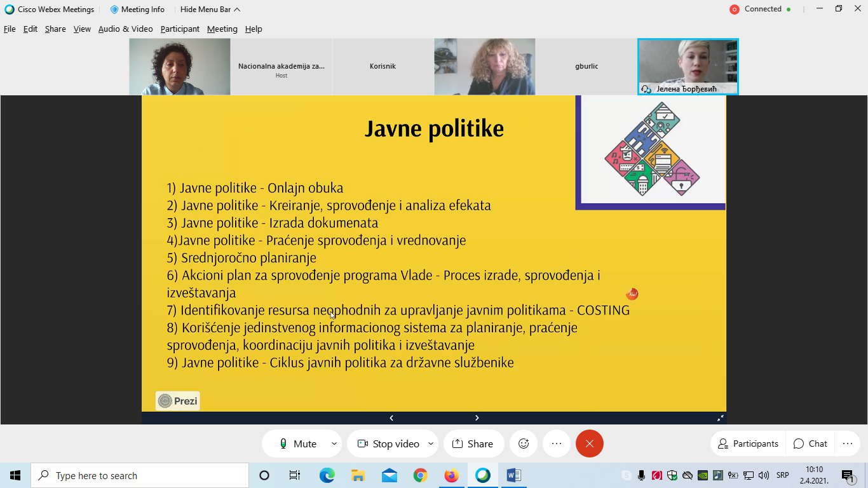Open the Participant menu
This screenshot has width=868, height=488.
coord(180,29)
